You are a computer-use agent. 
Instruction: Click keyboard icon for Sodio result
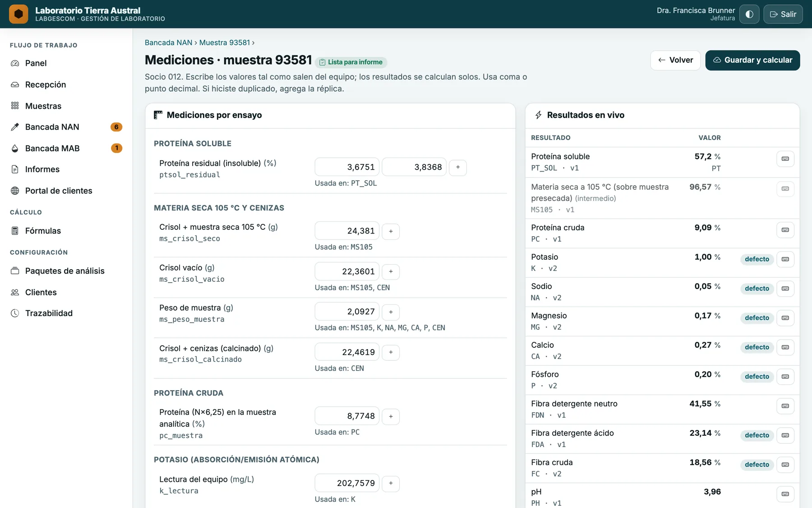[x=785, y=289]
